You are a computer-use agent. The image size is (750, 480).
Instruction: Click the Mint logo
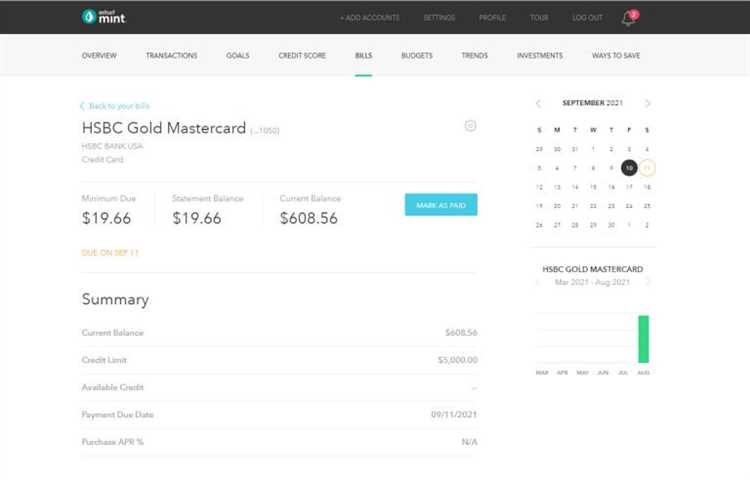click(x=103, y=17)
